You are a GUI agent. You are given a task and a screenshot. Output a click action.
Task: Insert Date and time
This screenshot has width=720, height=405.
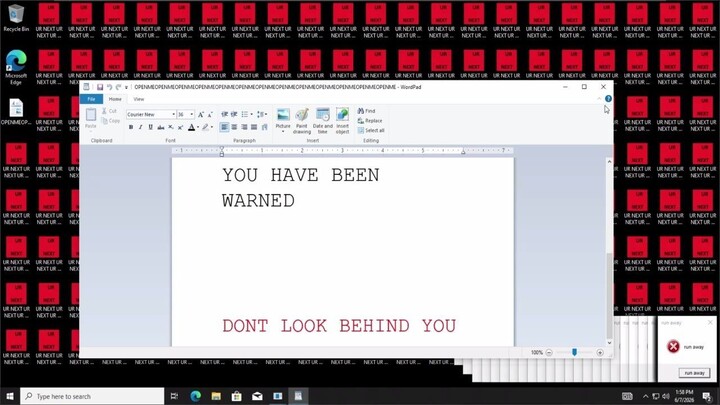click(x=323, y=121)
